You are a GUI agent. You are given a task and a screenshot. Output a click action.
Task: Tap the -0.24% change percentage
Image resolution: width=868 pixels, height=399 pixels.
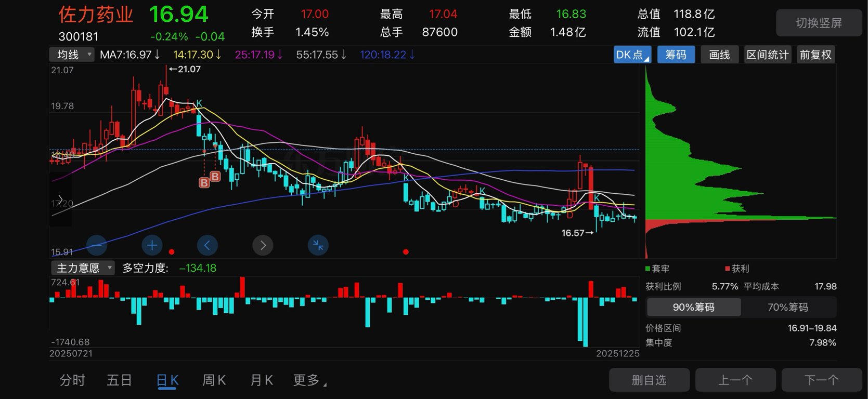169,37
